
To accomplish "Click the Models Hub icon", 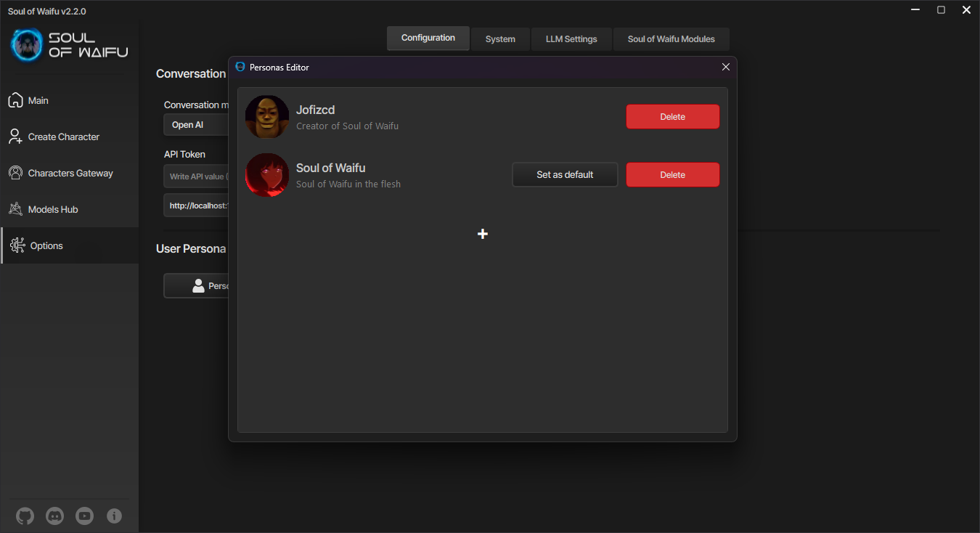I will point(15,209).
